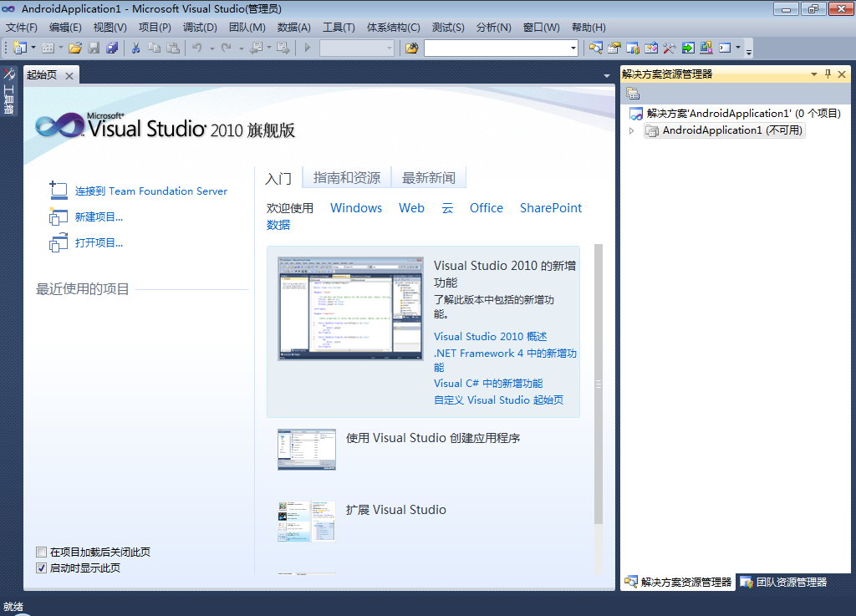
Task: Open the Undo history dropdown arrow
Action: point(211,48)
